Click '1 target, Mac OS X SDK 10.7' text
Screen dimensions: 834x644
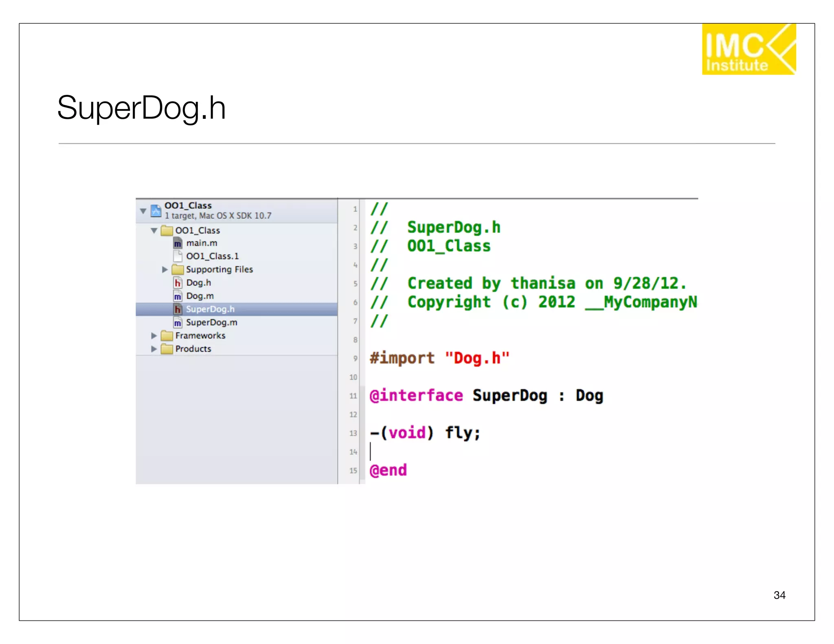(x=218, y=216)
